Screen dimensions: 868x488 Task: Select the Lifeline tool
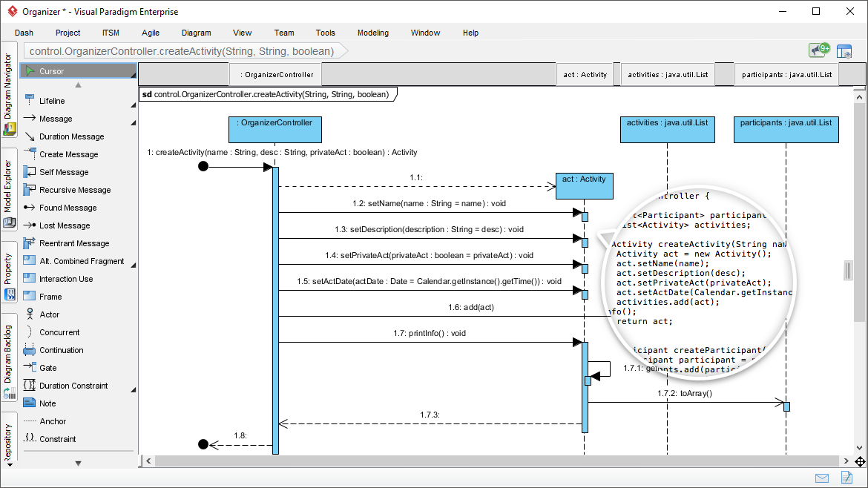click(x=50, y=100)
